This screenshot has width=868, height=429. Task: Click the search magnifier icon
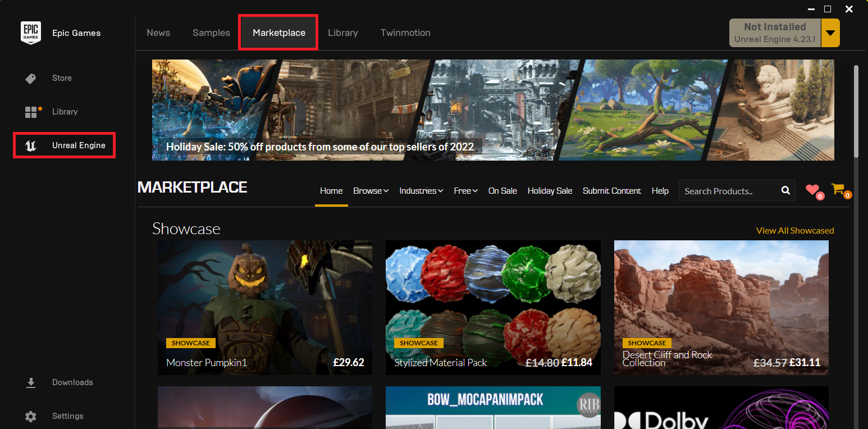(x=785, y=190)
